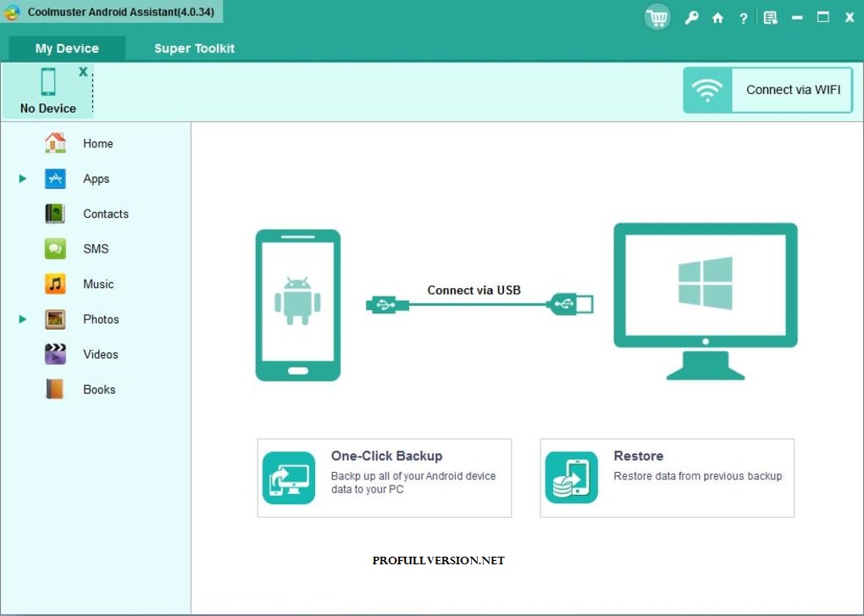Browse Books using the sidebar icon
Image resolution: width=864 pixels, height=616 pixels.
pos(53,389)
